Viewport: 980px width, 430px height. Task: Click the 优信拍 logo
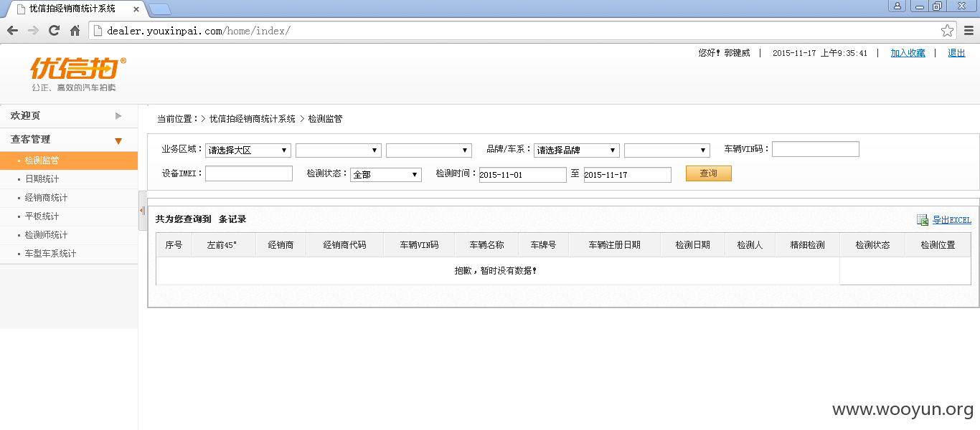[78, 75]
